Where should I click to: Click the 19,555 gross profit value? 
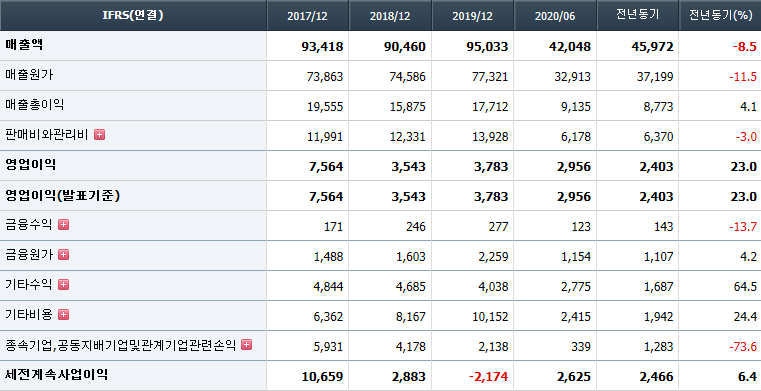tap(325, 107)
